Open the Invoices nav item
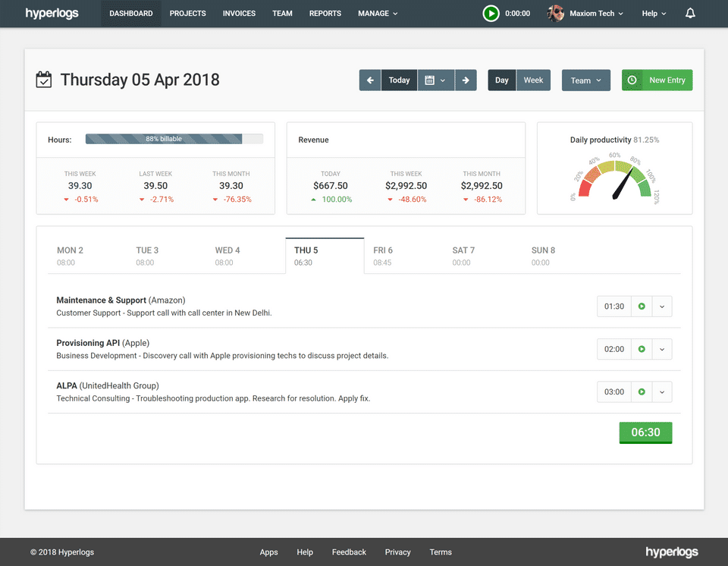Screen dimensions: 728x566 [x=239, y=14]
